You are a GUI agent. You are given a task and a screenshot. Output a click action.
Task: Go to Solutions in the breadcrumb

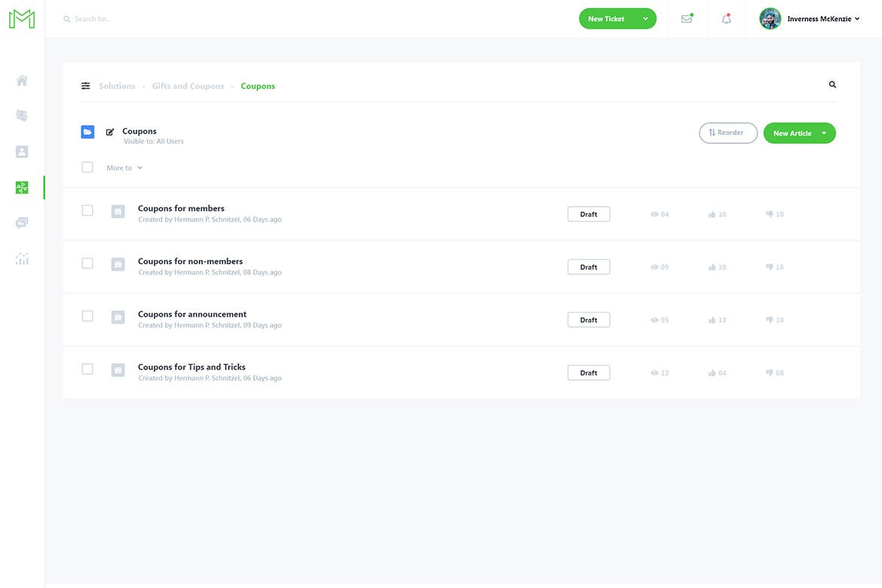tap(117, 86)
